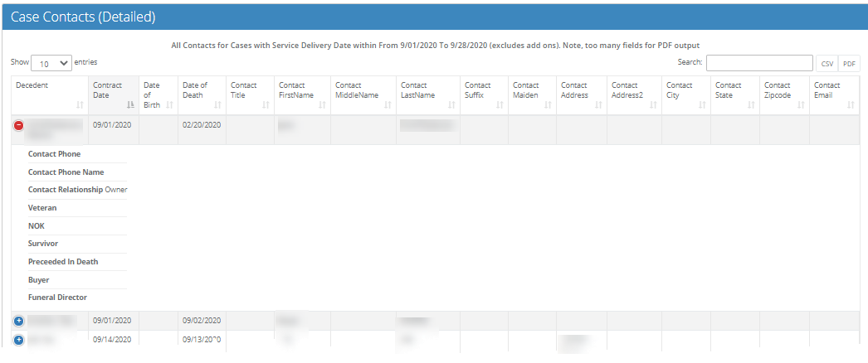Export table using PDF button

click(x=849, y=63)
